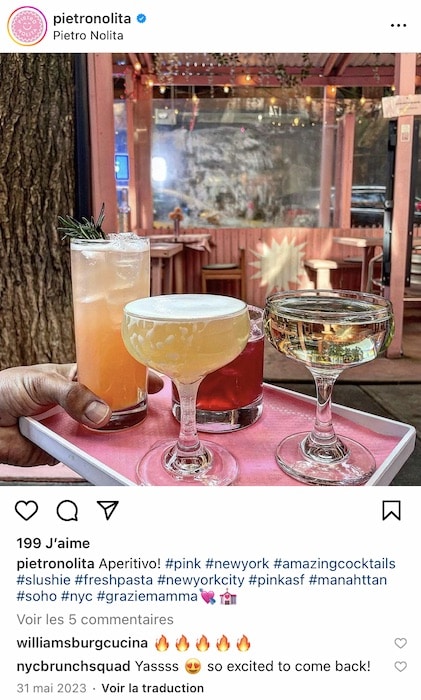Save post with bookmark icon

392,510
